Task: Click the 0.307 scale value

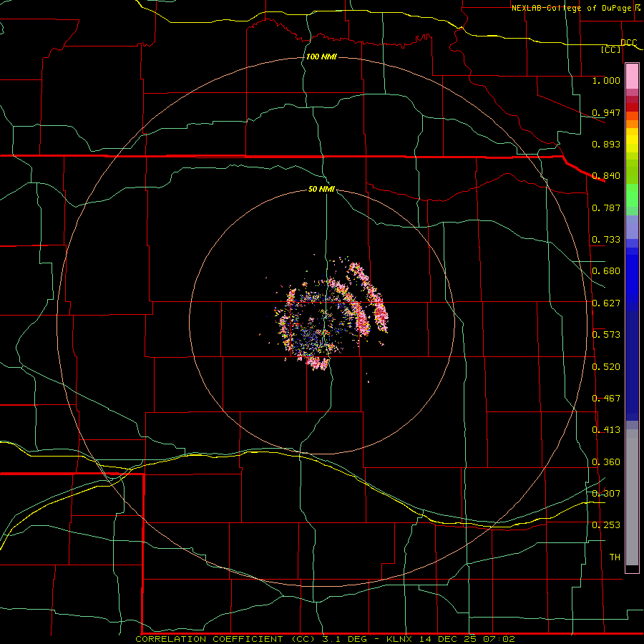Action: (x=606, y=493)
